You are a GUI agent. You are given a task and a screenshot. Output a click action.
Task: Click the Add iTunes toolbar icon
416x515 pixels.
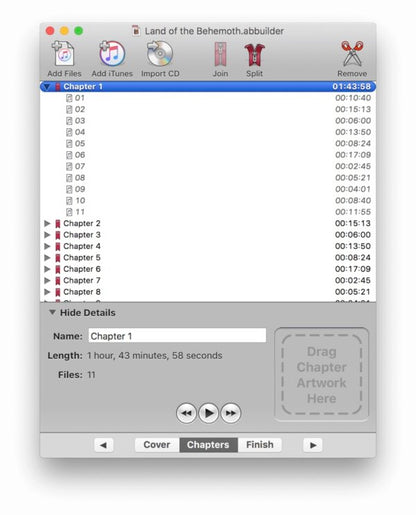click(112, 54)
